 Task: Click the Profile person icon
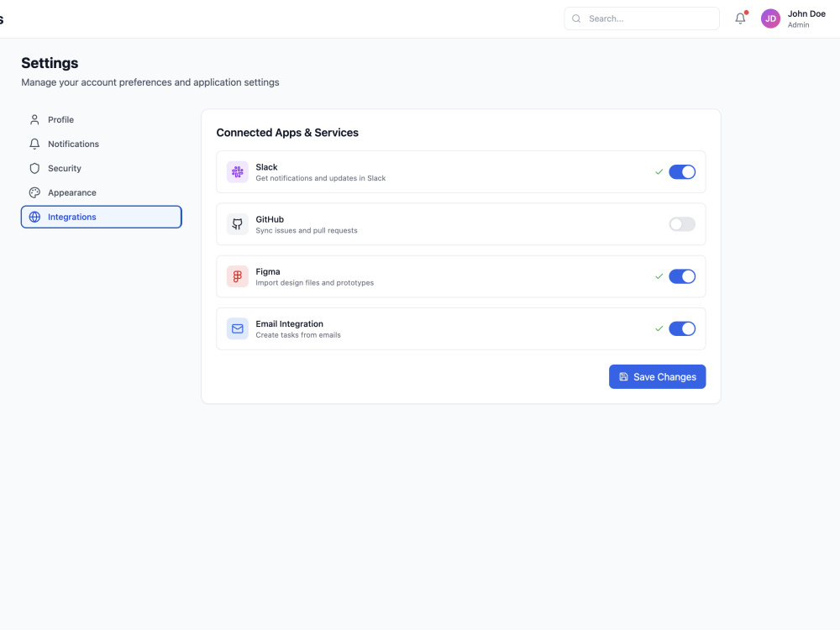[34, 119]
